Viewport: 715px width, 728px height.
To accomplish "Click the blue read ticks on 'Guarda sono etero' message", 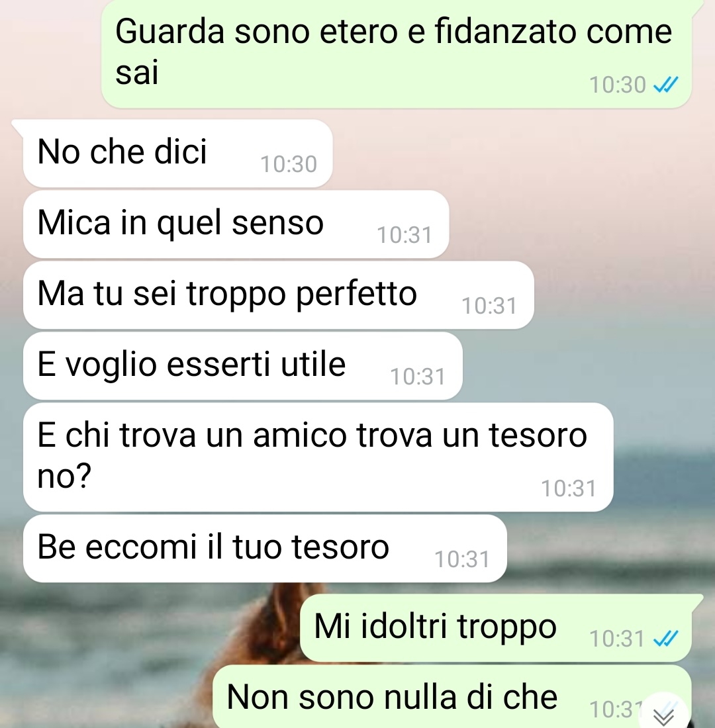I will click(666, 85).
